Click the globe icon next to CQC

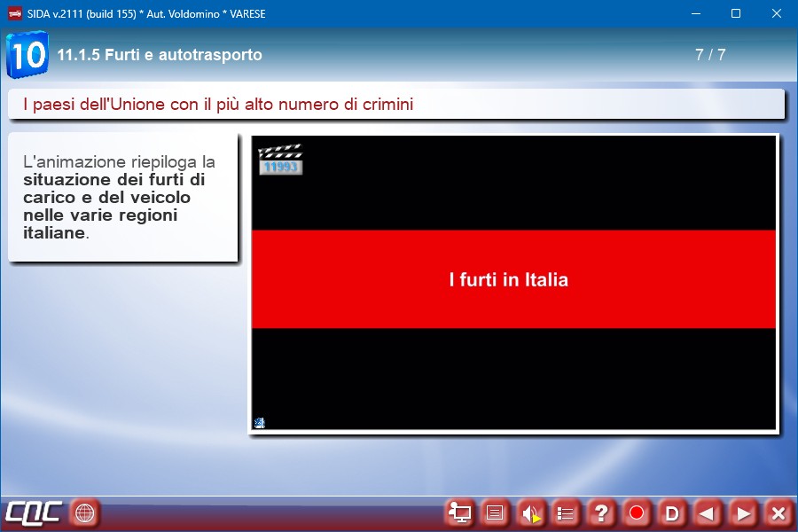[x=85, y=512]
